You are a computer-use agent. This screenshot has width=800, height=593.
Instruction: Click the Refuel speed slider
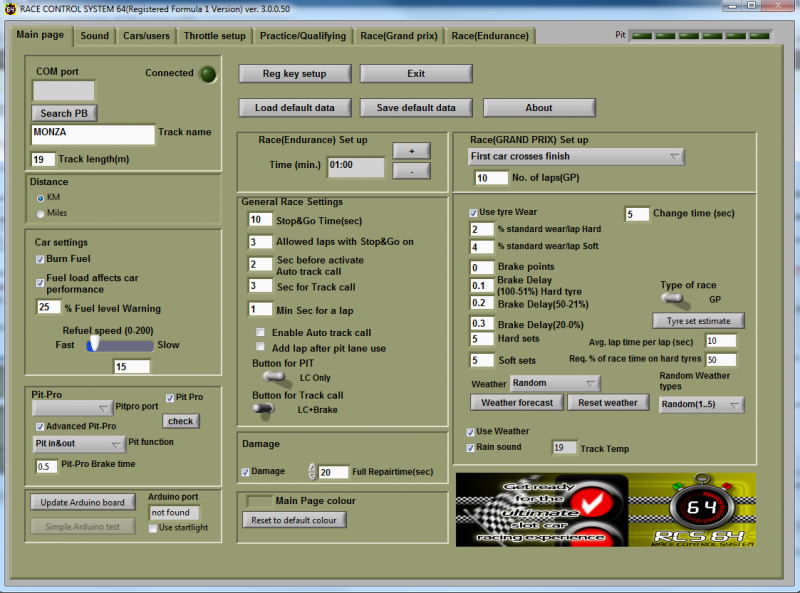(120, 344)
